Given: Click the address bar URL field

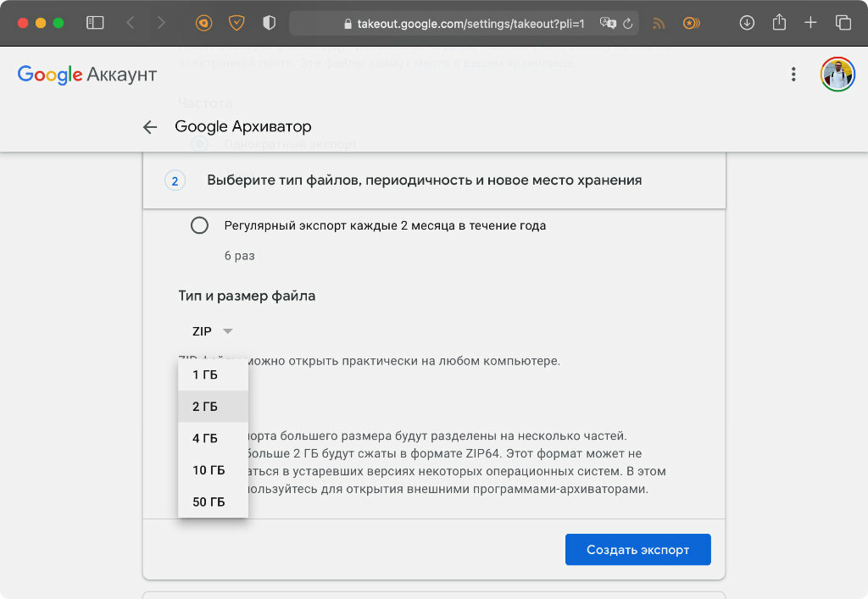Looking at the screenshot, I should 464,24.
